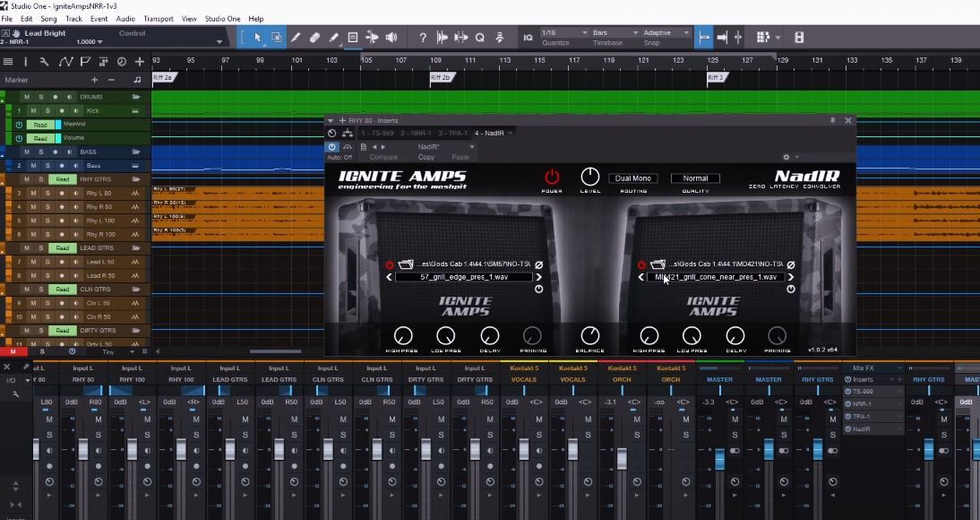Select the Split tool
This screenshot has height=520, width=980.
[x=296, y=38]
